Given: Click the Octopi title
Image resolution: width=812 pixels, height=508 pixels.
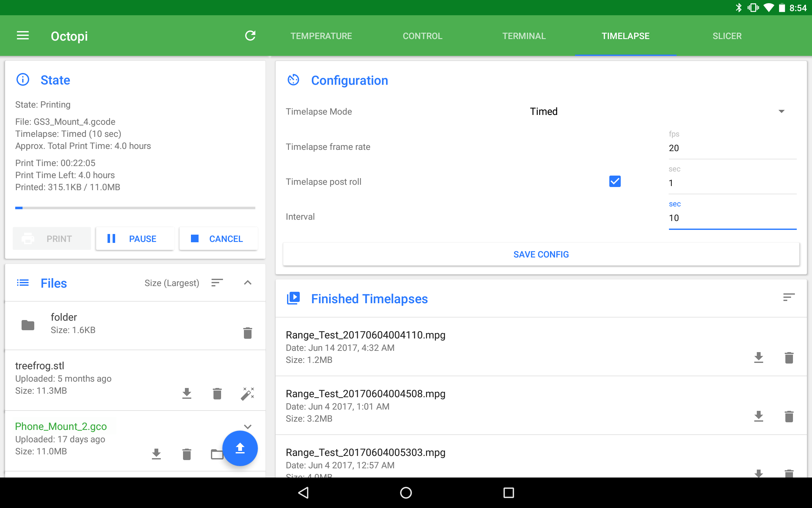Looking at the screenshot, I should tap(69, 36).
